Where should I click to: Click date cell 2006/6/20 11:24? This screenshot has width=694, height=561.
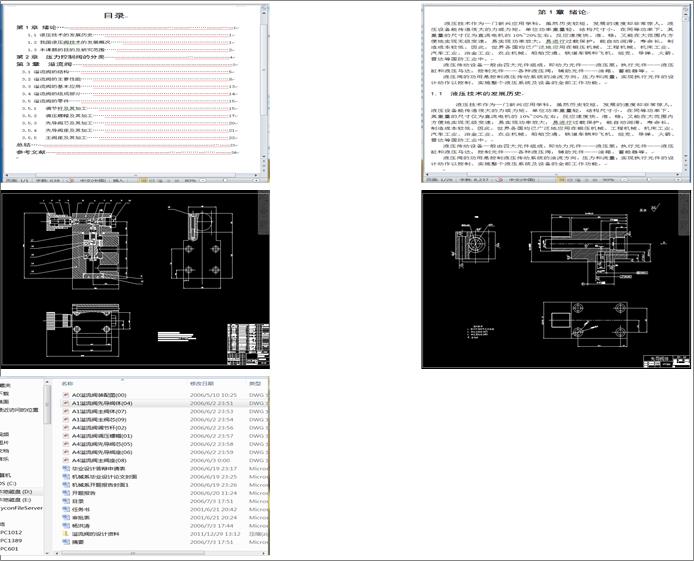point(213,493)
